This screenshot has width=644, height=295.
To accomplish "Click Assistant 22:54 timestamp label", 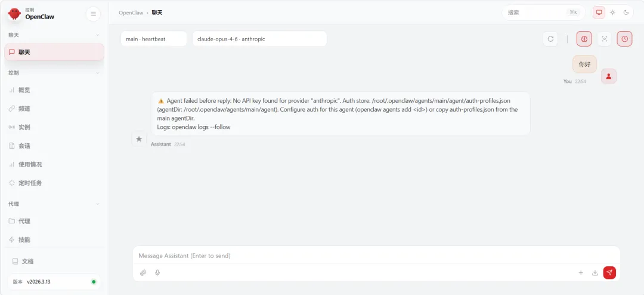I will pos(168,145).
